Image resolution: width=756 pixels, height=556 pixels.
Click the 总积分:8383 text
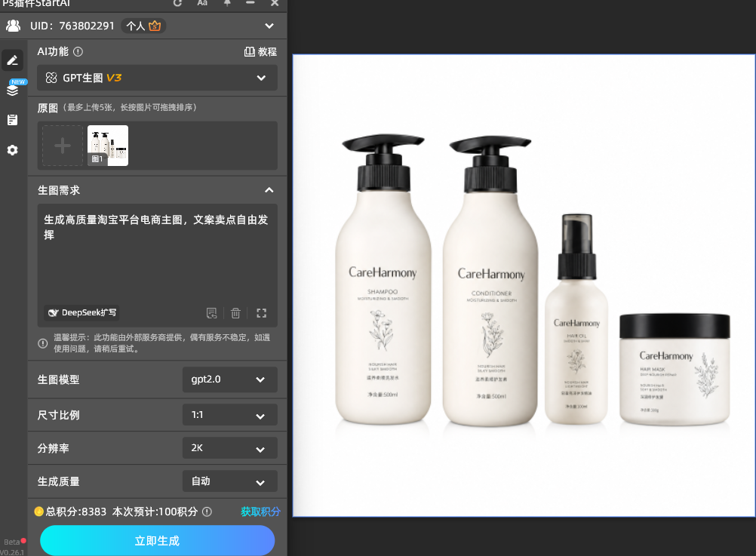pos(75,511)
